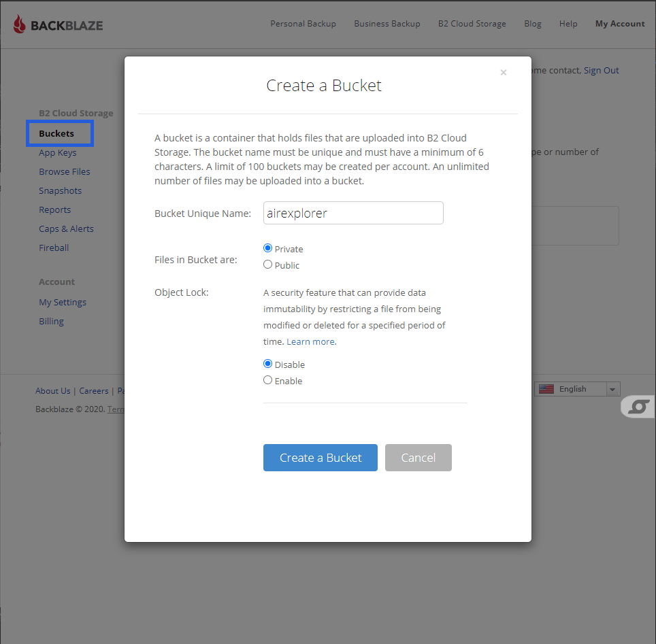Image resolution: width=656 pixels, height=644 pixels.
Task: Open Buckets in the sidebar
Action: point(56,133)
